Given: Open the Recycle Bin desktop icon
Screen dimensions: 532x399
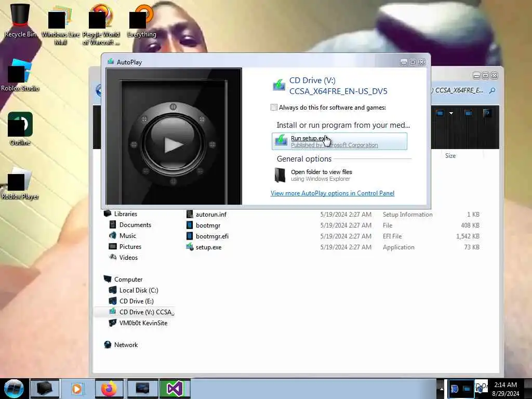Looking at the screenshot, I should [x=20, y=20].
